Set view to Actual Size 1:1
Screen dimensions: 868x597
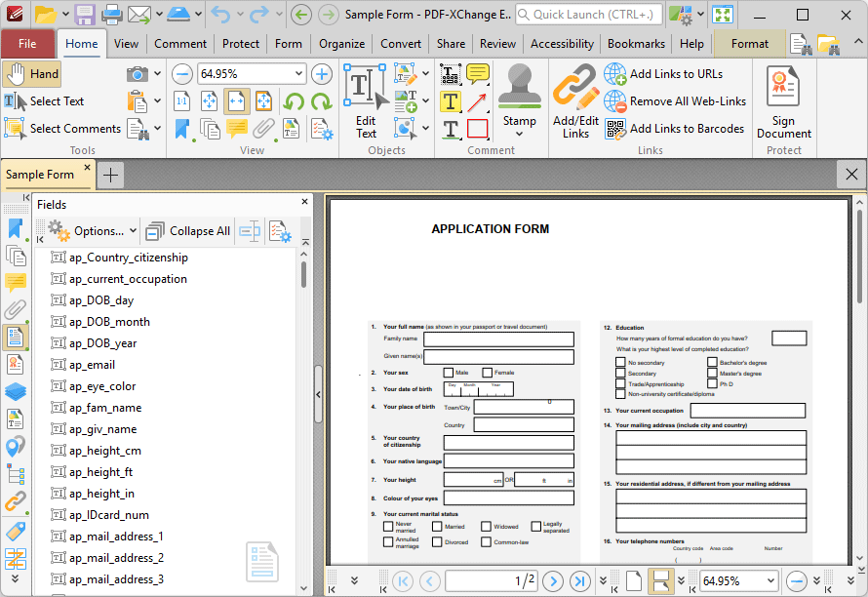(181, 101)
